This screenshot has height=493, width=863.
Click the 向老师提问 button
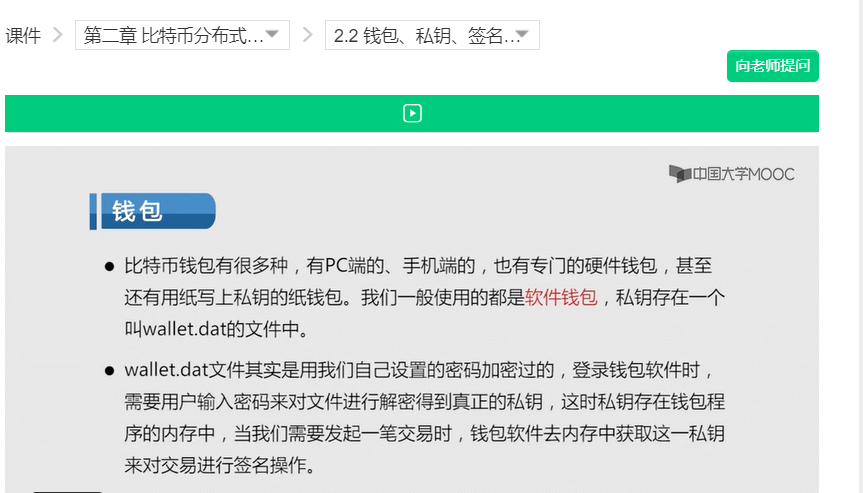(772, 66)
